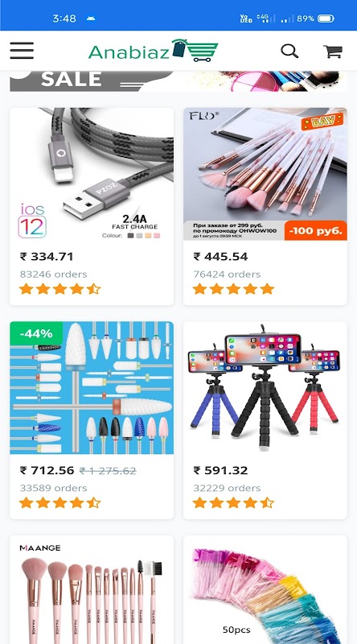357x644 pixels.
Task: Tap the star rating under ₹ 591.32
Action: 233,502
